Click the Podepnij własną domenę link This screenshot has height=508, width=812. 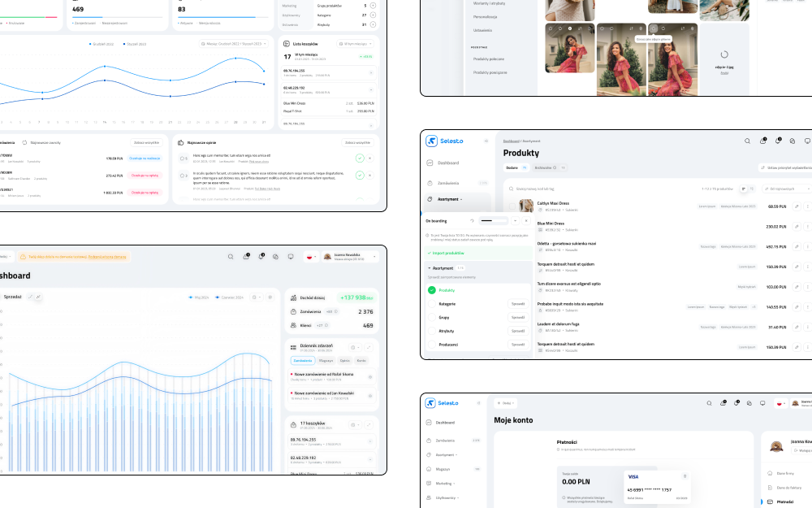107,257
